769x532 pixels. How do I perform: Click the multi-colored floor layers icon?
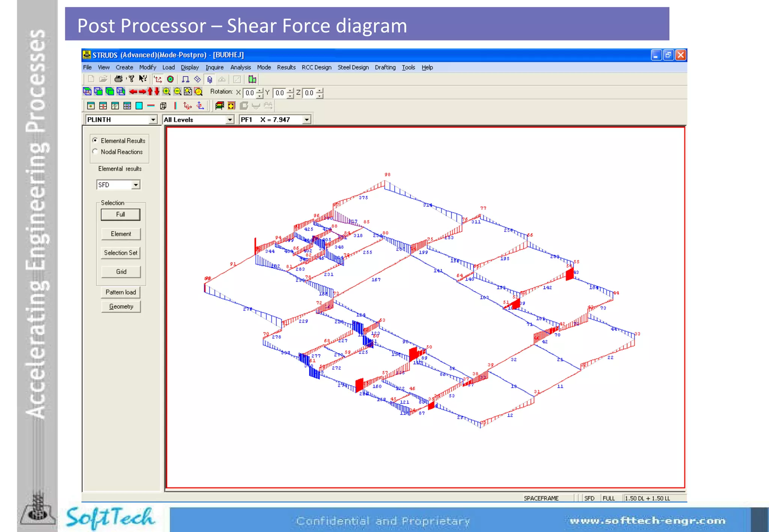[220, 106]
